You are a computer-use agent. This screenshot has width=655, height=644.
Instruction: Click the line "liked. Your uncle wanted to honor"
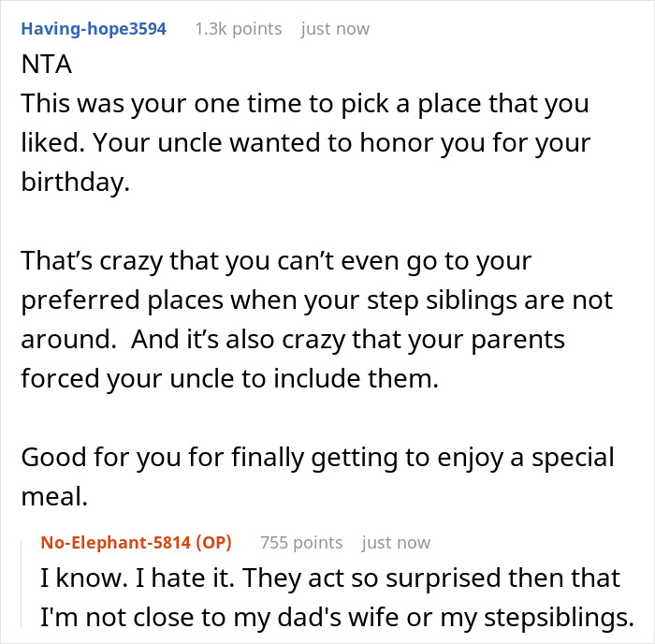tap(303, 143)
